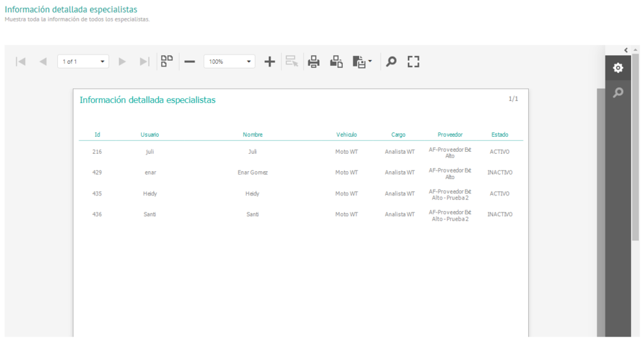Select Id cell '436'
The image size is (644, 340).
(97, 214)
